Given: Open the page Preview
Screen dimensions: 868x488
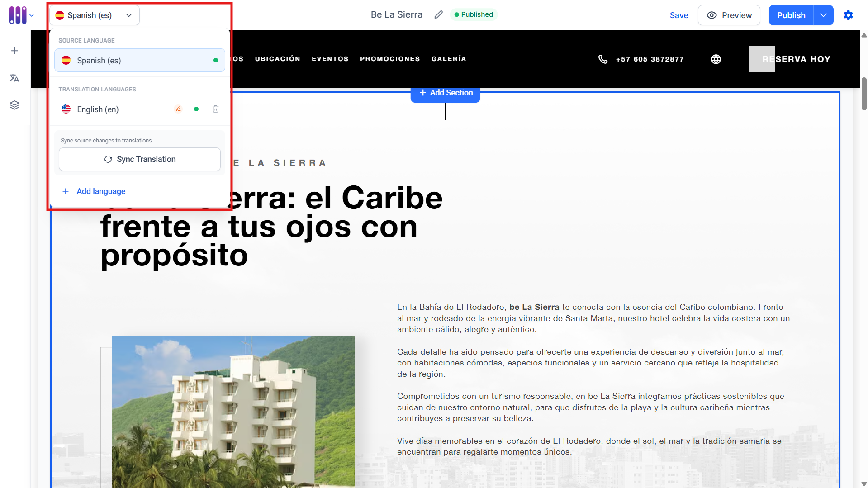Looking at the screenshot, I should click(729, 15).
